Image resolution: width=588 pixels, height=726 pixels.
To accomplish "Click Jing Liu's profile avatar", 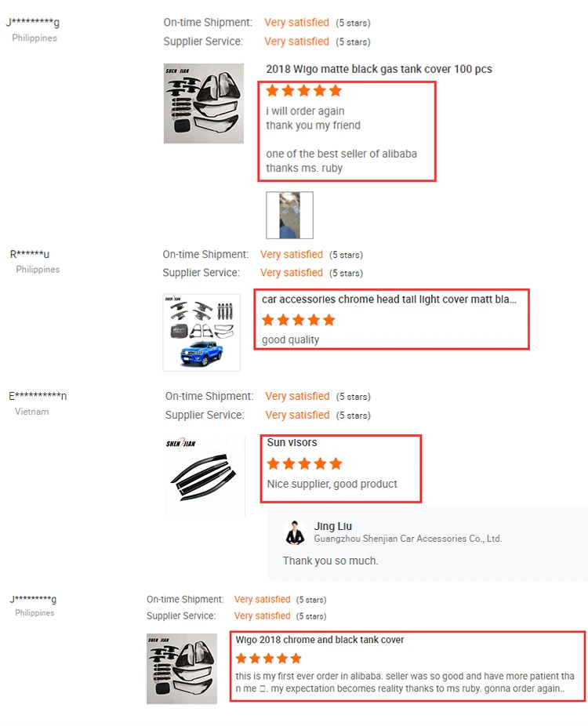I will [295, 532].
